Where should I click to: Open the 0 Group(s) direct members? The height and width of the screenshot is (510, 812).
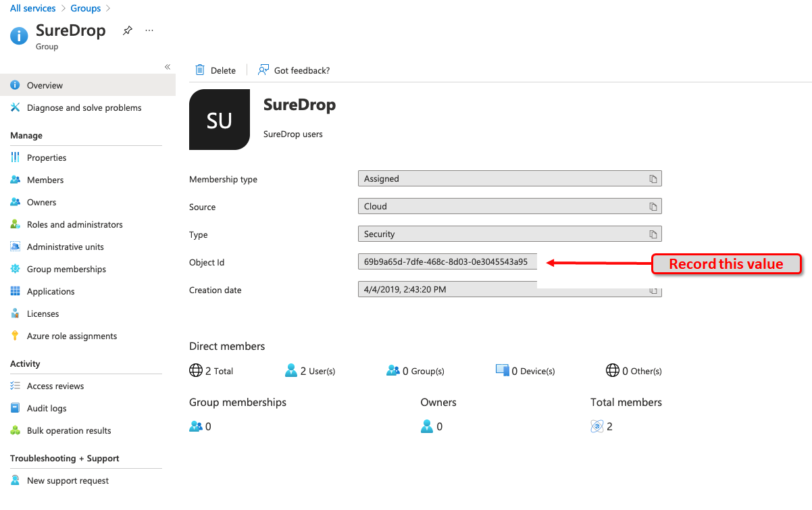(x=415, y=371)
